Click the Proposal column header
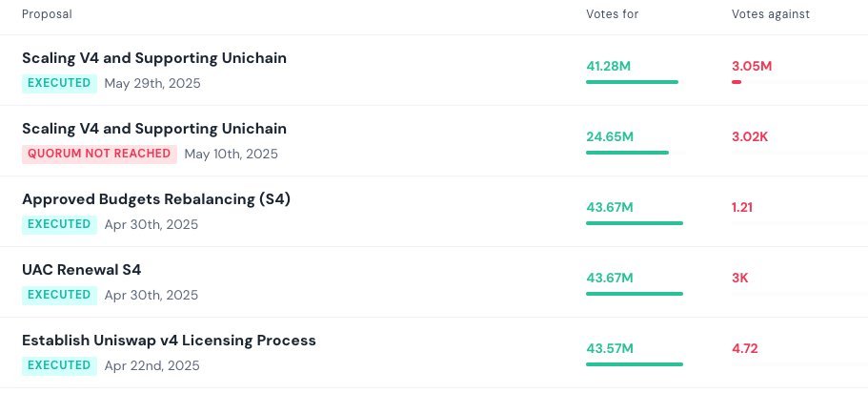Viewport: 868px width, 393px height. (x=47, y=14)
